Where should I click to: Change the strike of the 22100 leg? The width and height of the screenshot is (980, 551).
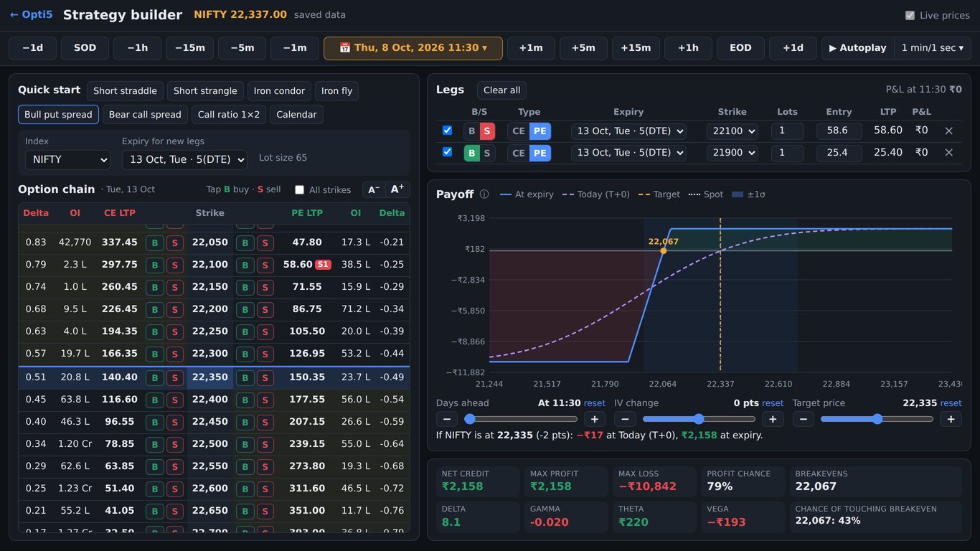tap(732, 131)
